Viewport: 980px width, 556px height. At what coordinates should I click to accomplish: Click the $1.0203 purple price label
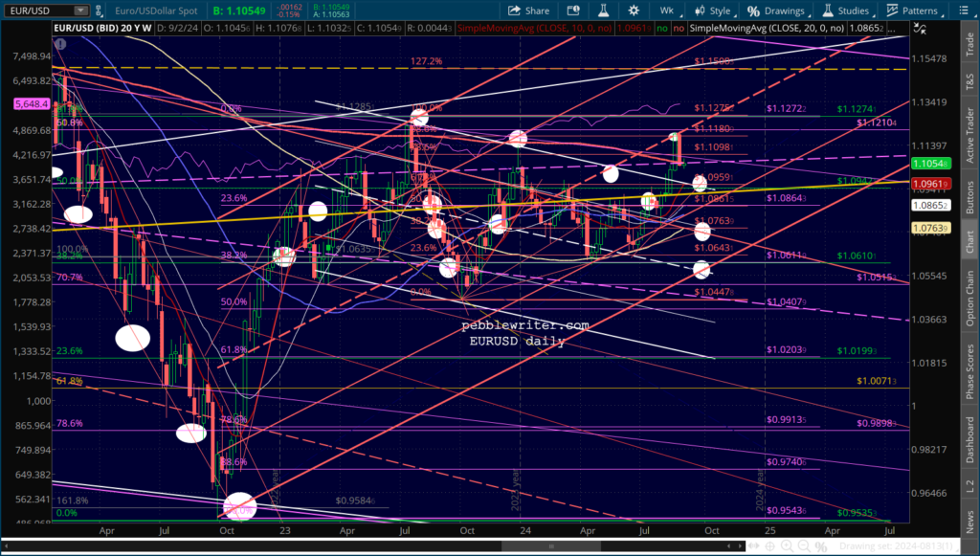point(787,350)
